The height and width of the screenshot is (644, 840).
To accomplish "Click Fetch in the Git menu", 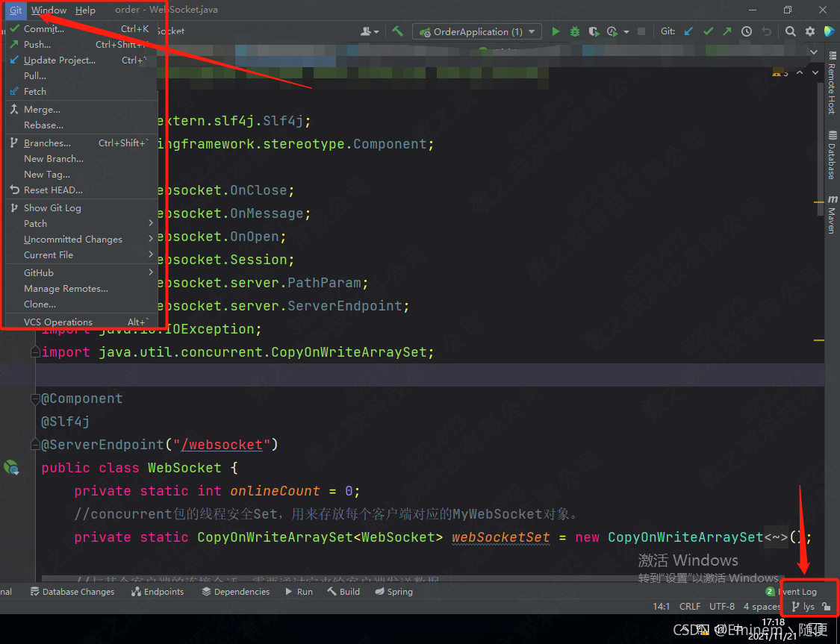I will coord(81,92).
